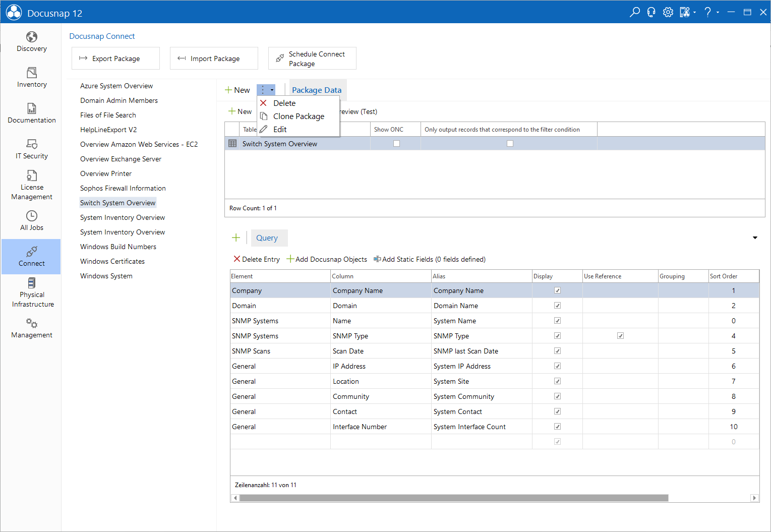Select Windows System package
Screen dimensions: 771x532
click(106, 276)
